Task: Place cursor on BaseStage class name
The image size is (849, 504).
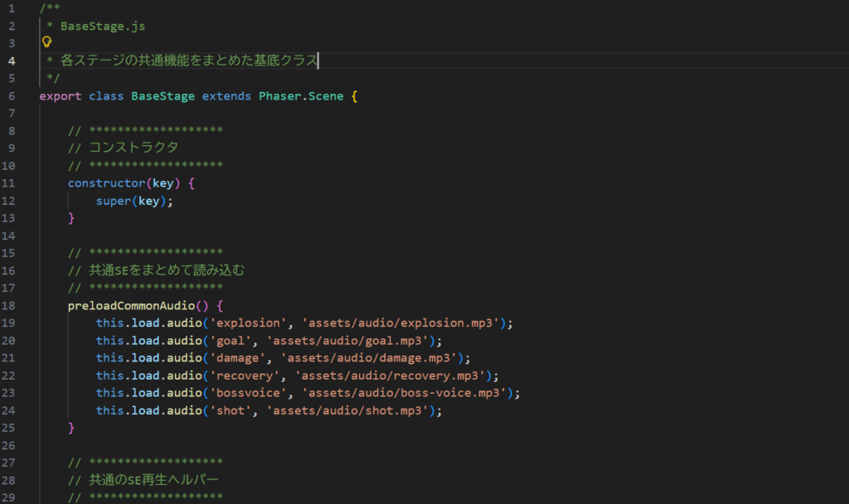Action: click(163, 96)
